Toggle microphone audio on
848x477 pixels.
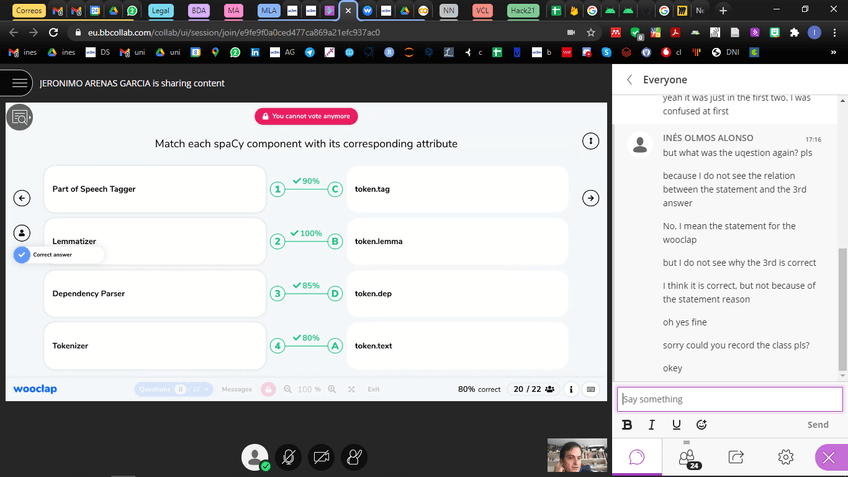(289, 457)
